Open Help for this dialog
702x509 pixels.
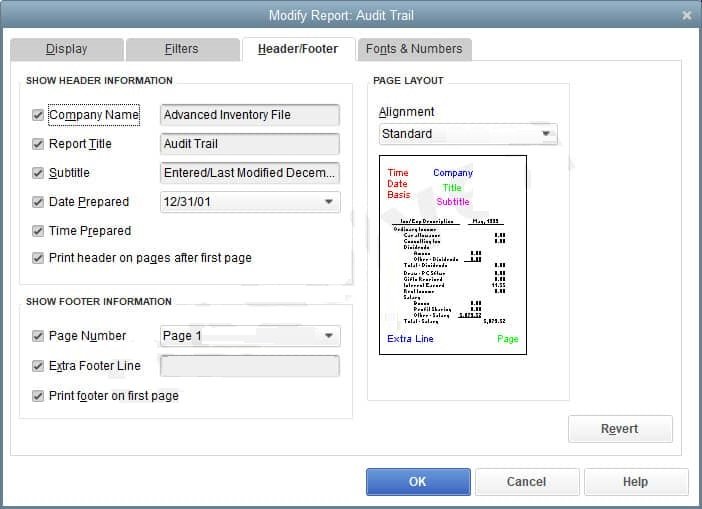pyautogui.click(x=636, y=482)
